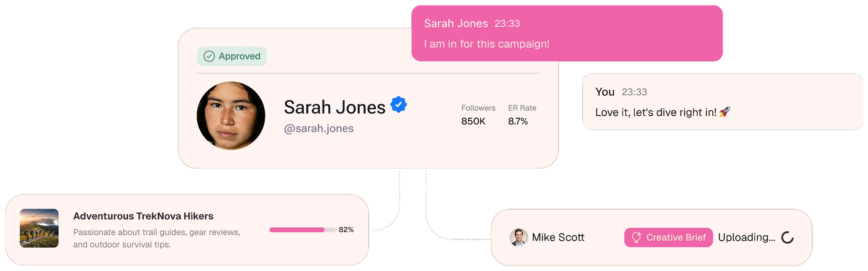Image resolution: width=868 pixels, height=271 pixels.
Task: Click the rocket emoji in your message
Action: tap(725, 112)
